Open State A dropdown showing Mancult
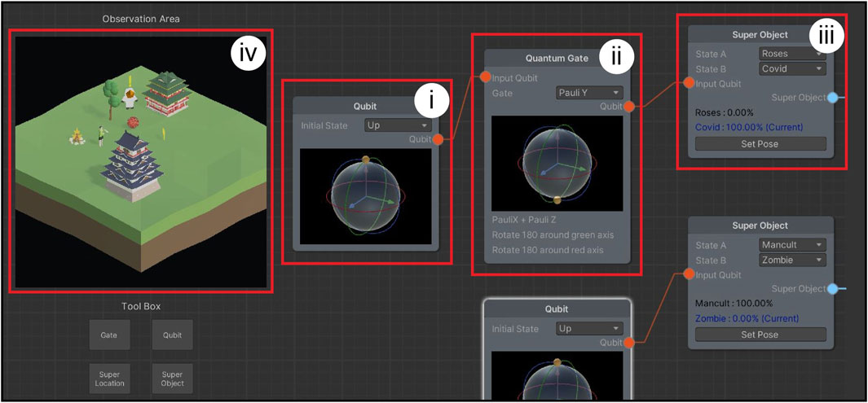 click(x=792, y=245)
